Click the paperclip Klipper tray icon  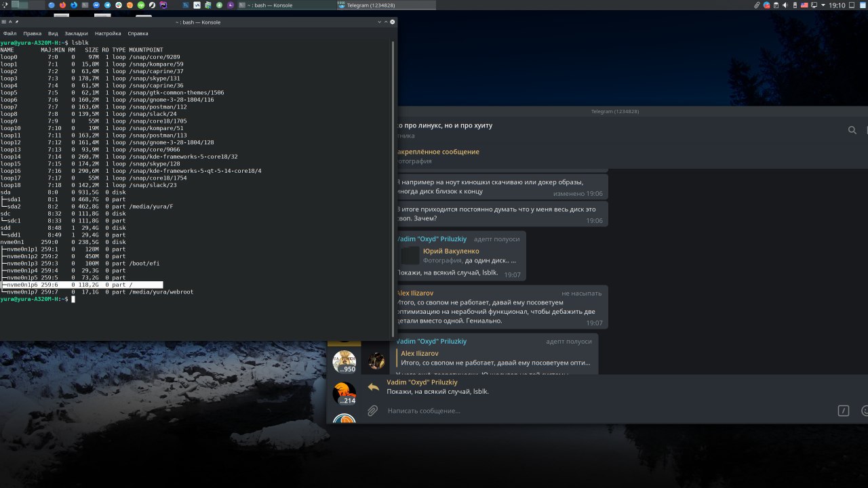[x=757, y=5]
